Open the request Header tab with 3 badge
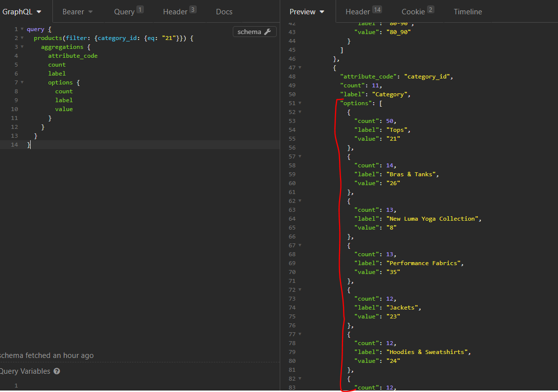The height and width of the screenshot is (392, 558). (x=179, y=12)
